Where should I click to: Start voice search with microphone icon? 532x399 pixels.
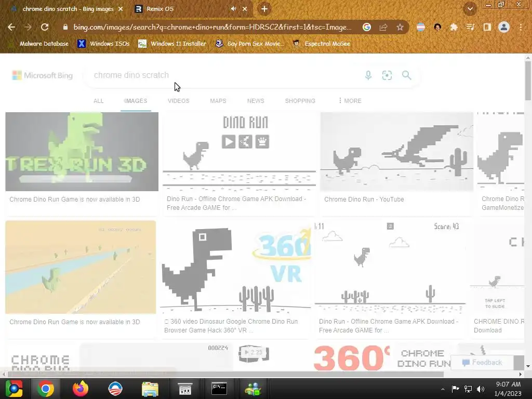pos(368,75)
